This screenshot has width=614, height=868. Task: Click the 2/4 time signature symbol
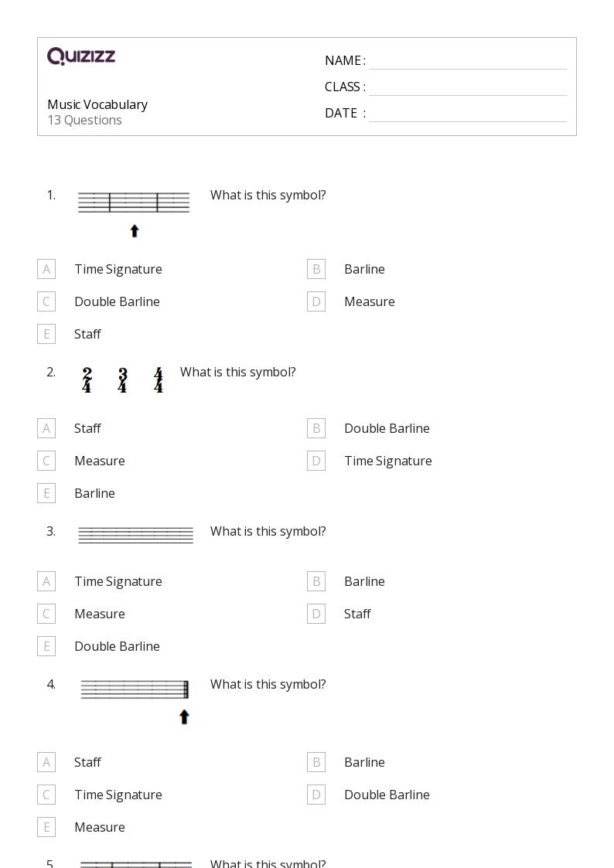87,380
